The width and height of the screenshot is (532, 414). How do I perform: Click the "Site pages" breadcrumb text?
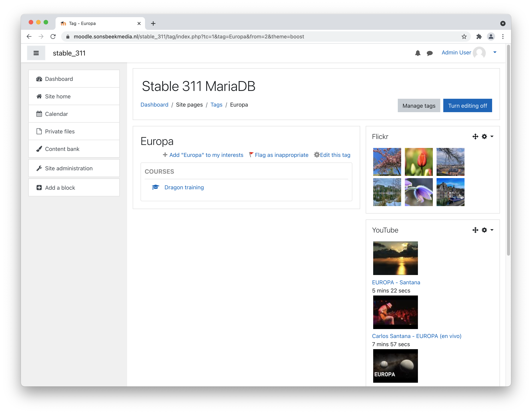[189, 105]
